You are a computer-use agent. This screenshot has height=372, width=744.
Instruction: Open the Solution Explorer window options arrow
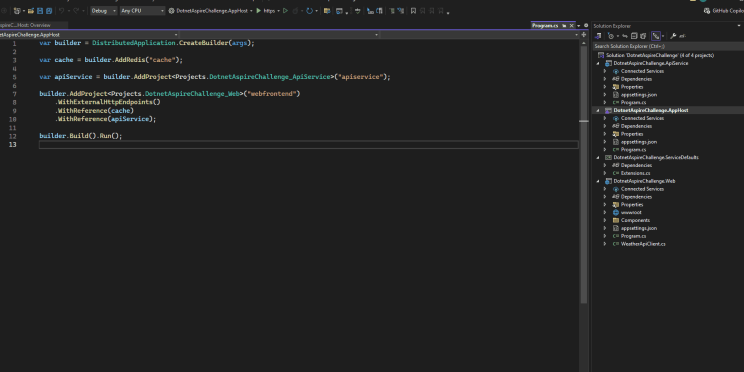pos(739,26)
